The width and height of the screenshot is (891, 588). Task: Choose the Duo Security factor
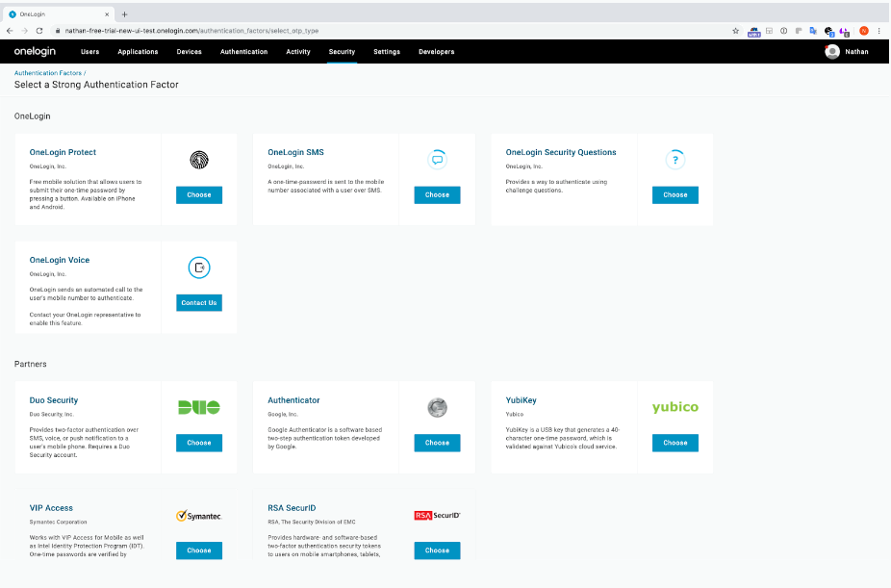click(199, 443)
